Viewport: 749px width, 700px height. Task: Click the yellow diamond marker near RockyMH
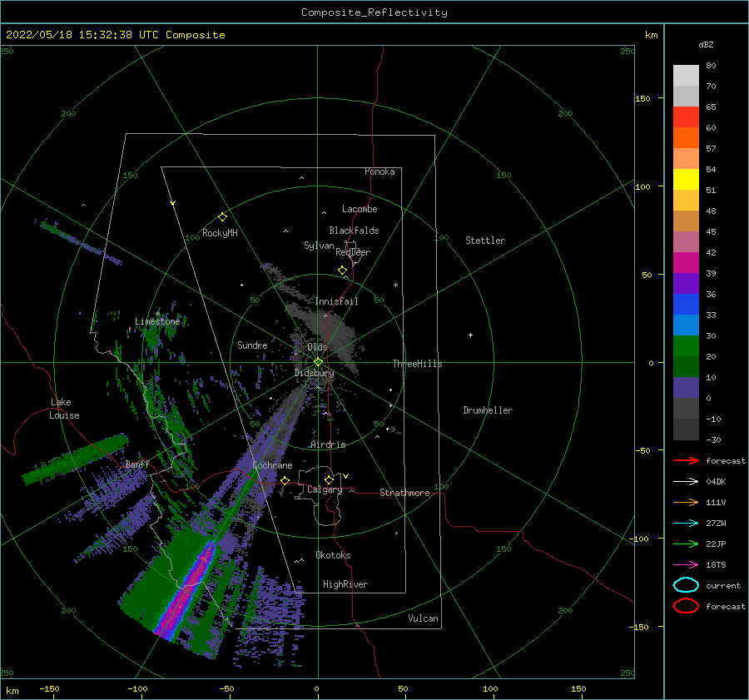pos(222,217)
